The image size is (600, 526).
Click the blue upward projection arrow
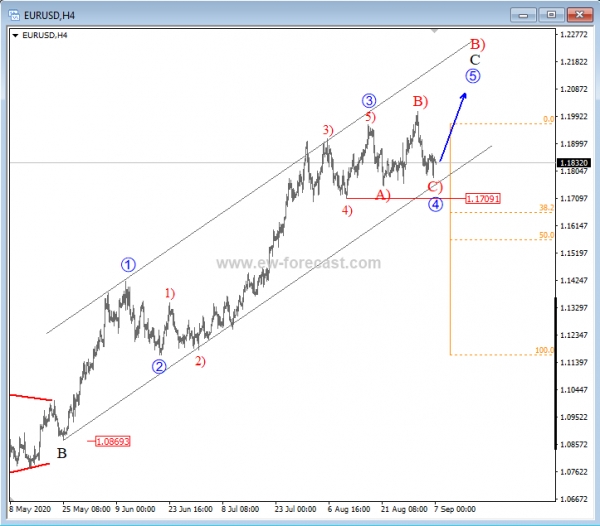453,127
